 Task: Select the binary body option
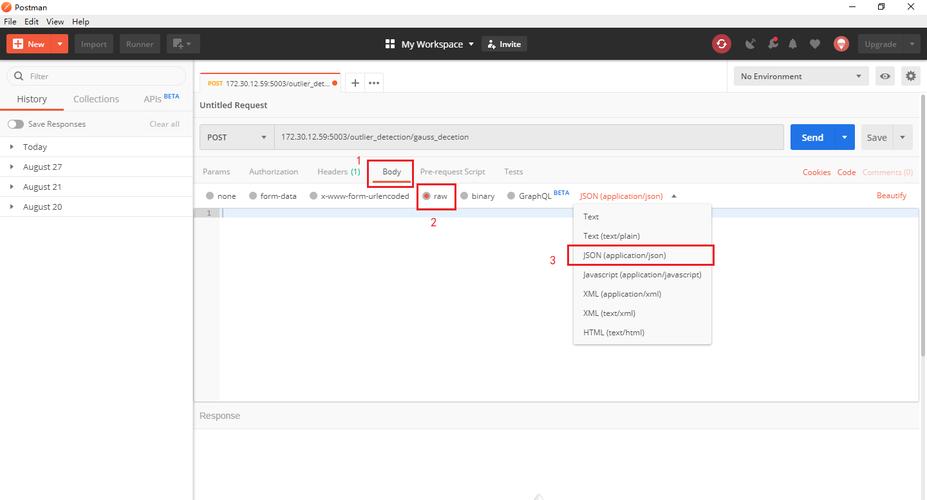[x=464, y=196]
